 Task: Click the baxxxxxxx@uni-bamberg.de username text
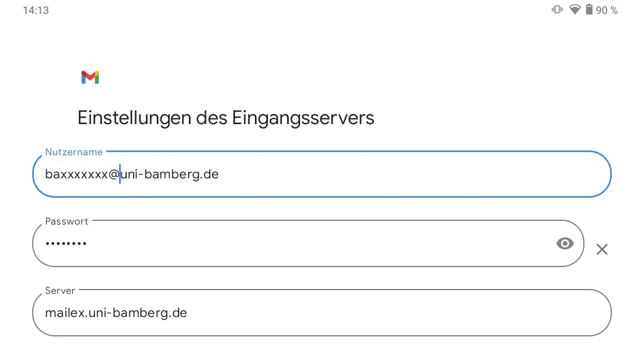click(x=132, y=175)
